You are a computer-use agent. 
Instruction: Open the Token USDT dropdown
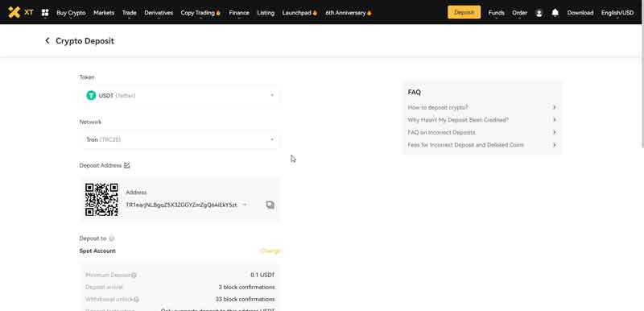tap(180, 96)
